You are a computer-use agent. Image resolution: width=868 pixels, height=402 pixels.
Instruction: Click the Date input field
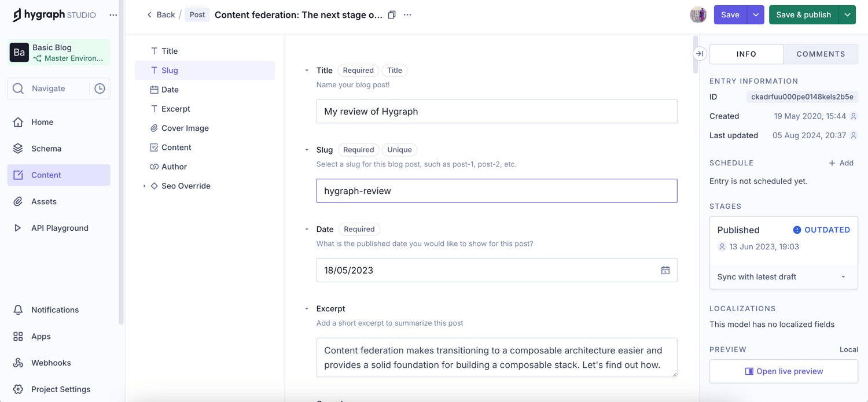(x=496, y=270)
